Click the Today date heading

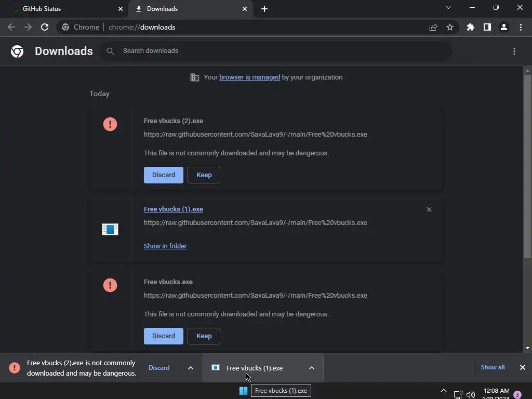99,94
